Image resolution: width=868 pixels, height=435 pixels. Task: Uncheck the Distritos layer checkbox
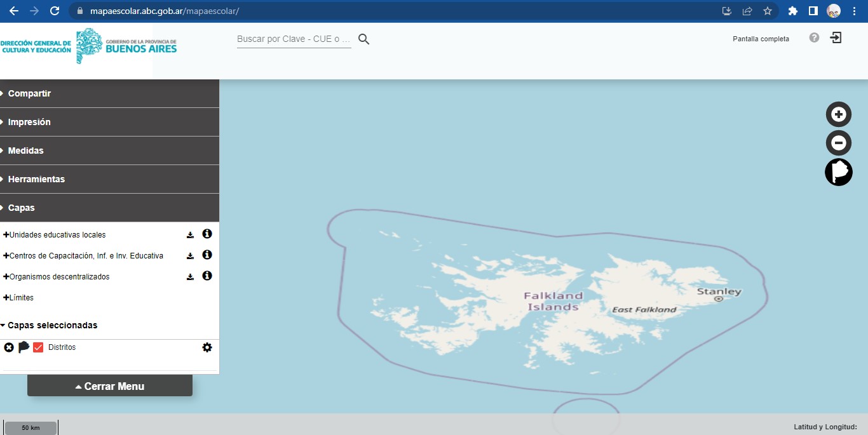tap(38, 347)
